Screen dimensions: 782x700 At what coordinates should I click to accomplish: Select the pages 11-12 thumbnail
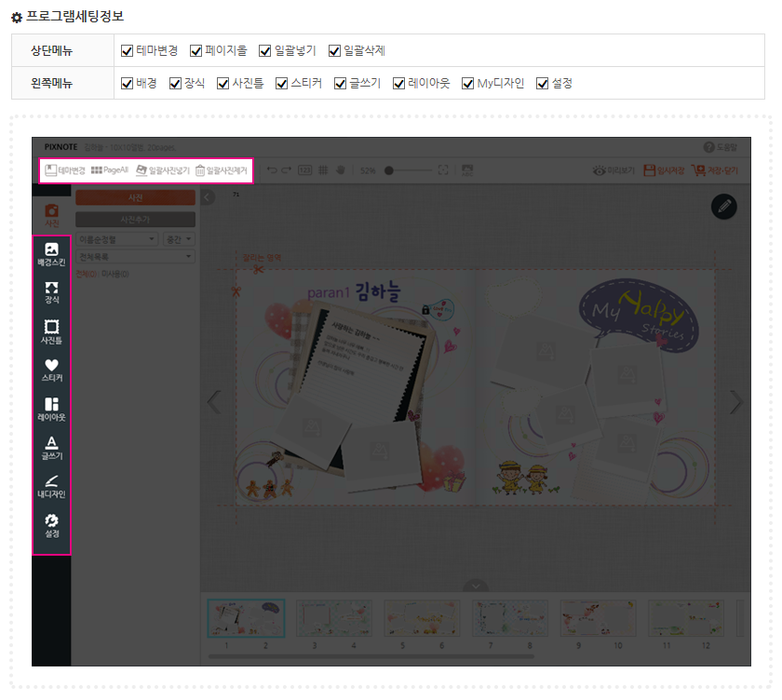(686, 618)
